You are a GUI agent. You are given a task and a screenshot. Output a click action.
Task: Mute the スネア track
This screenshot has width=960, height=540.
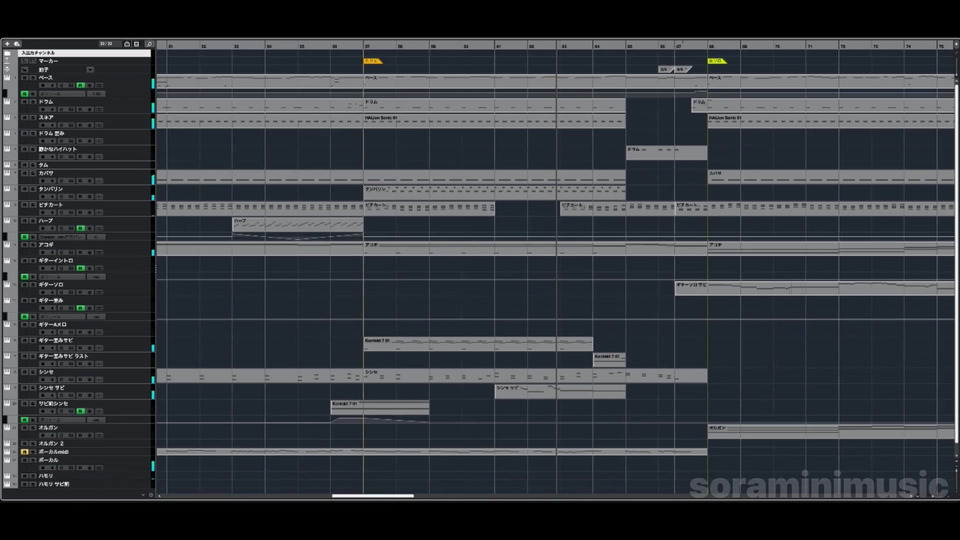[x=24, y=118]
